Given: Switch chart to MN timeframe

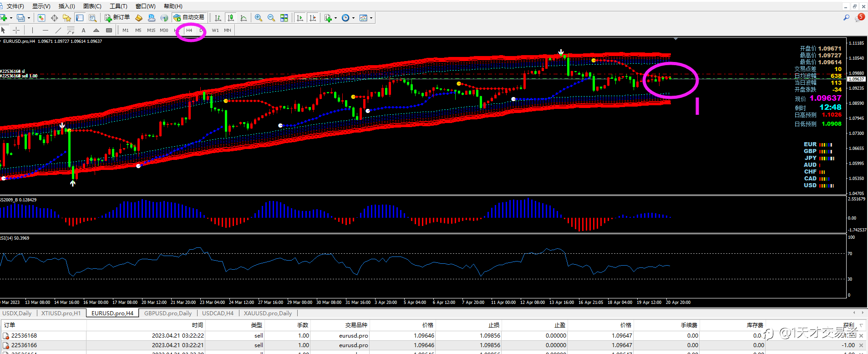Looking at the screenshot, I should pos(228,30).
